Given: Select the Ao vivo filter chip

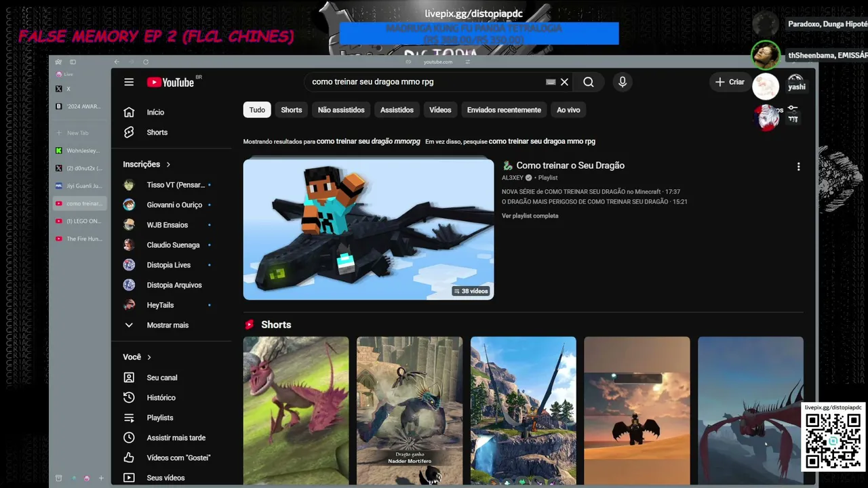Looking at the screenshot, I should click(x=568, y=110).
